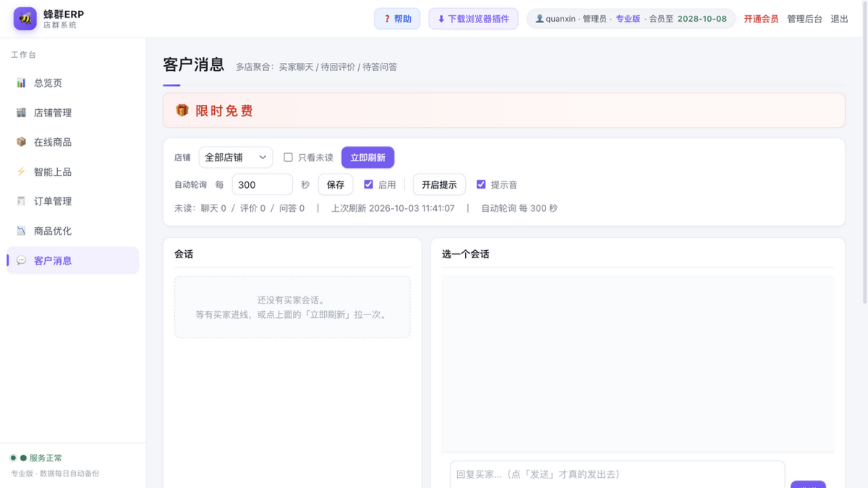The height and width of the screenshot is (488, 868).
Task: Uncheck the 启用 auto-poll checkbox
Action: point(368,184)
